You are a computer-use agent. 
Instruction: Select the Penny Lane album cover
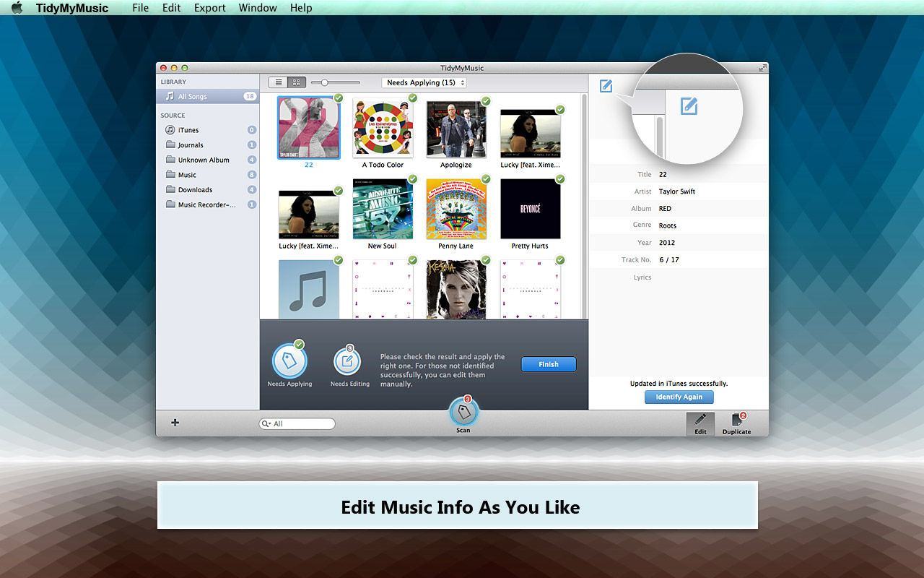click(456, 210)
